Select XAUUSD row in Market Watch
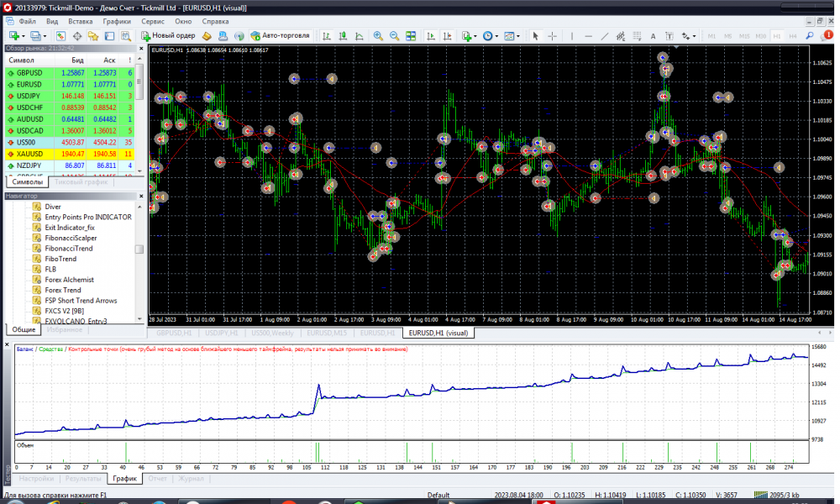The width and height of the screenshot is (840, 504). click(70, 155)
